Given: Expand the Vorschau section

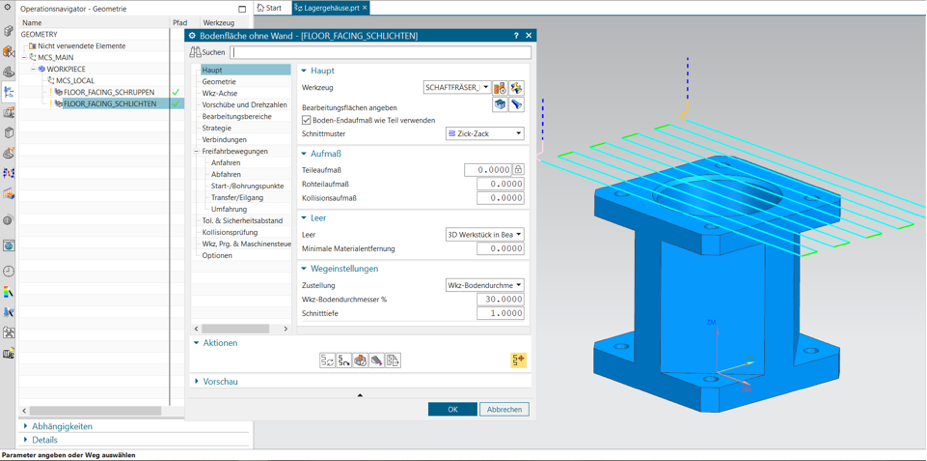Looking at the screenshot, I should click(195, 381).
